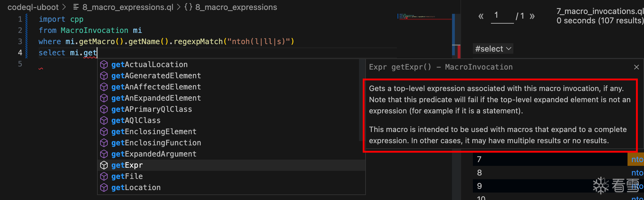
Task: Click the method icon next to getEnclosingFunction
Action: (104, 143)
